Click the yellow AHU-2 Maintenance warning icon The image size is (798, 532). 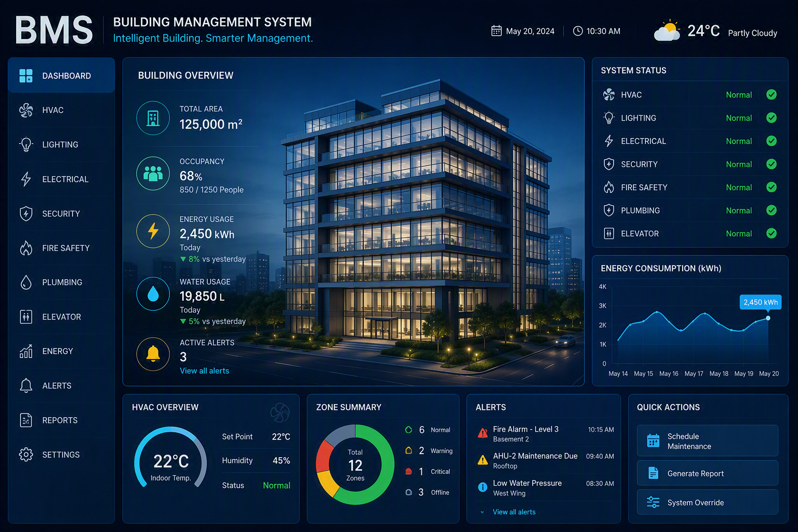coord(483,460)
